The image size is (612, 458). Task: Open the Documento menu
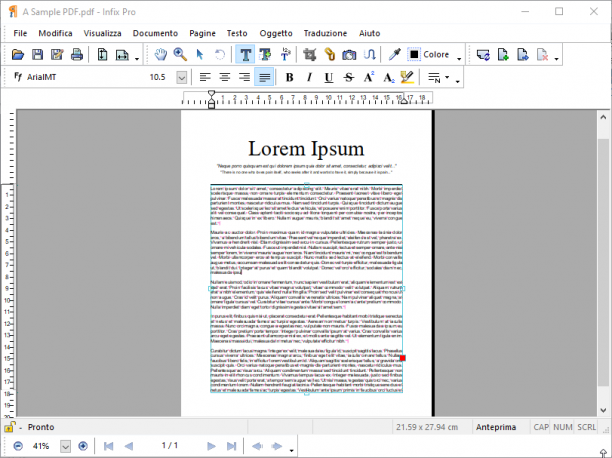tap(155, 33)
